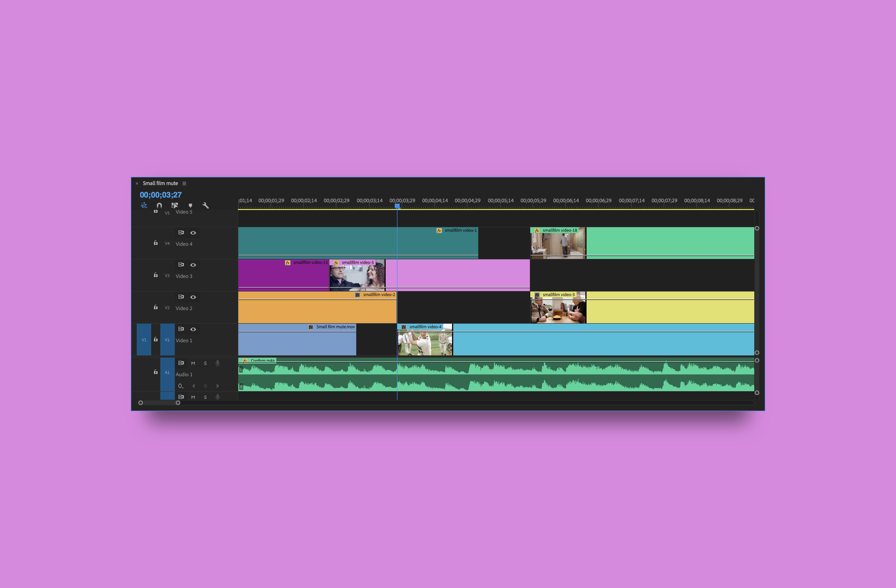Toggle nest sequence insert icon
The height and width of the screenshot is (588, 896).
click(144, 205)
